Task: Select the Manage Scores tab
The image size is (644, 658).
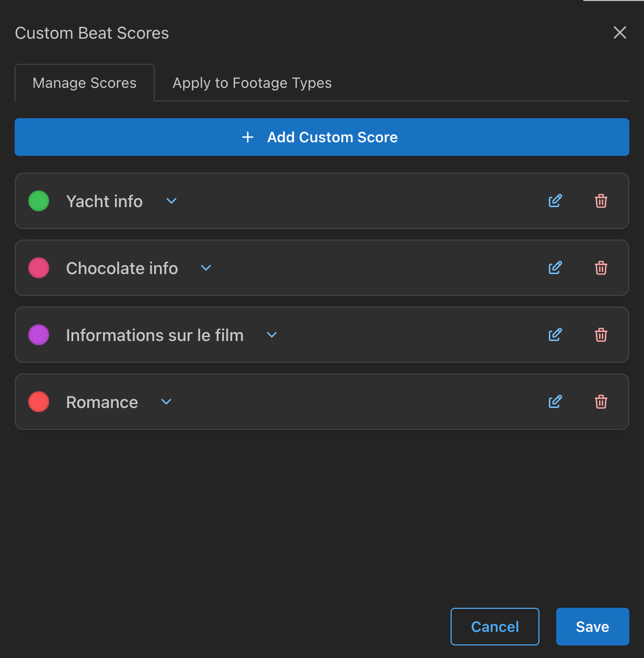Action: (85, 83)
